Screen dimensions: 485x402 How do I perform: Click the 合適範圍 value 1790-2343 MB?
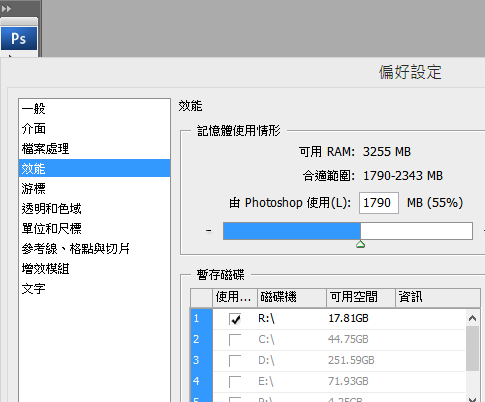click(403, 176)
